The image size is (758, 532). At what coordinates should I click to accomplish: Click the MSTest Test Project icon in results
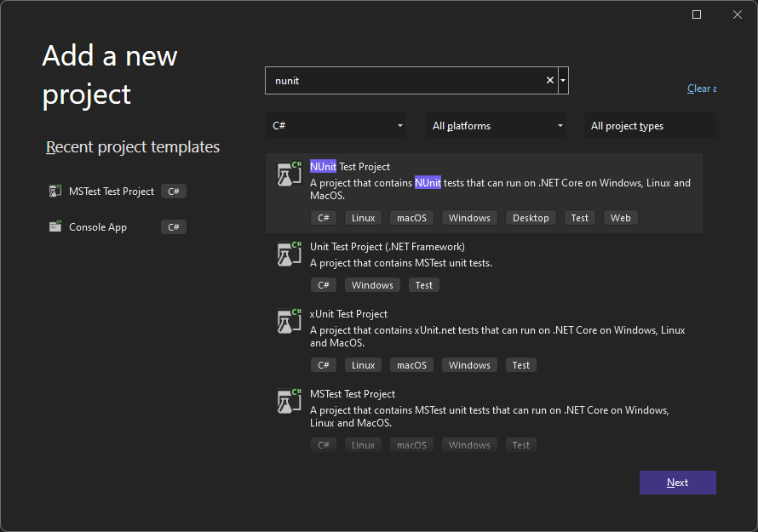point(289,401)
